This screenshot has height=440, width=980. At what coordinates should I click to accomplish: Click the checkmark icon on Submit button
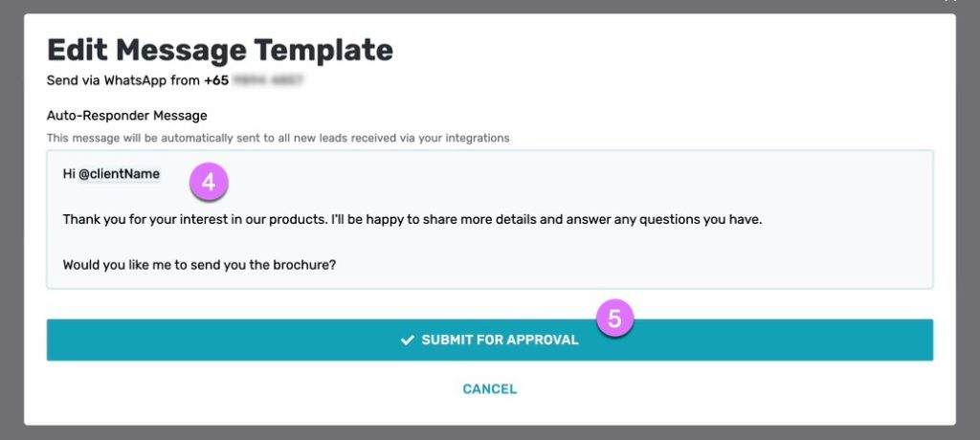[408, 340]
